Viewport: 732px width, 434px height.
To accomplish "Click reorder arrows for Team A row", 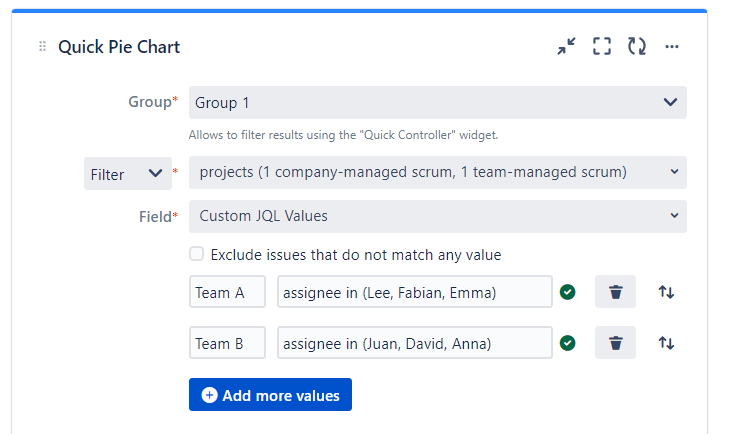I will [666, 292].
